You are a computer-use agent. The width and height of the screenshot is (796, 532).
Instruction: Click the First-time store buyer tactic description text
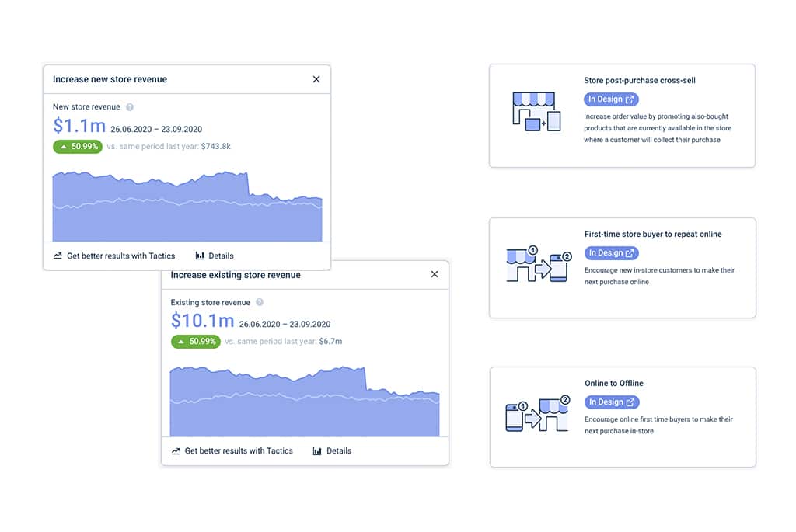(x=659, y=276)
